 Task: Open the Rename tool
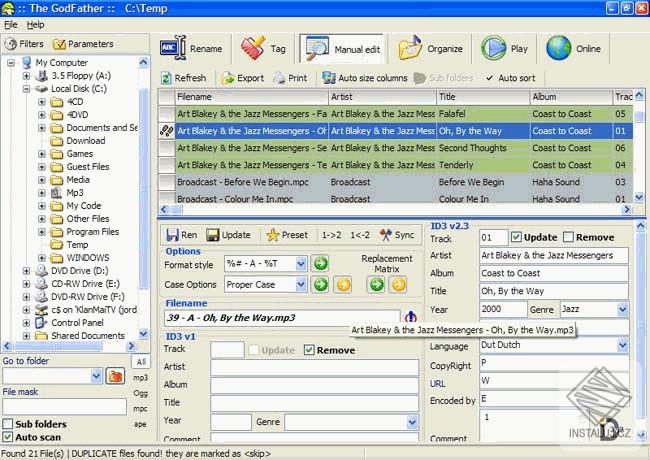click(x=192, y=48)
